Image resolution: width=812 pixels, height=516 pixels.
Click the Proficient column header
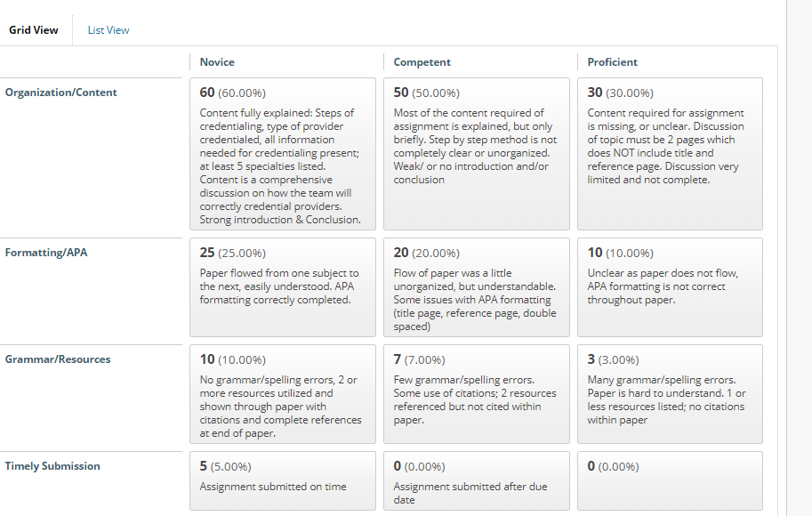[612, 62]
